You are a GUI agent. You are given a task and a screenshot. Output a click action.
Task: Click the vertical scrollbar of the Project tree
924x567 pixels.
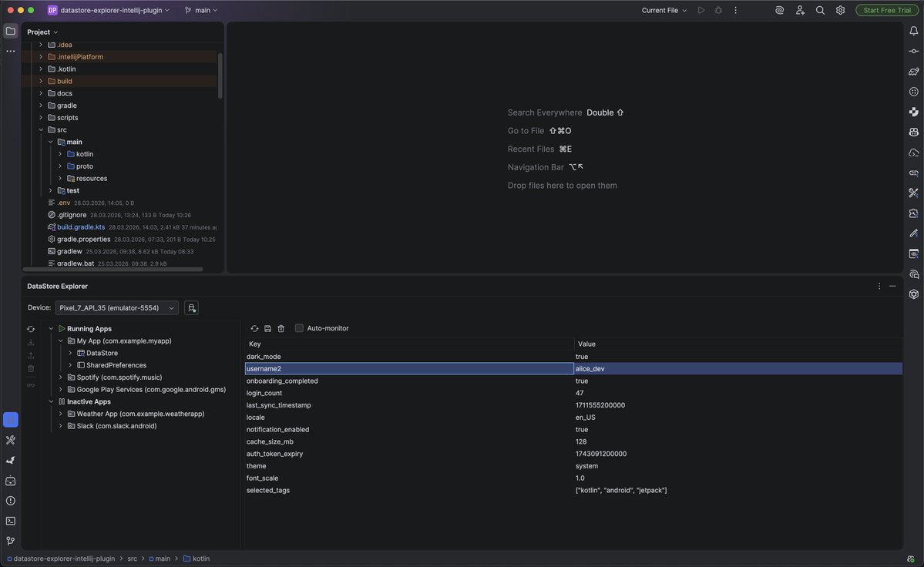[x=220, y=76]
